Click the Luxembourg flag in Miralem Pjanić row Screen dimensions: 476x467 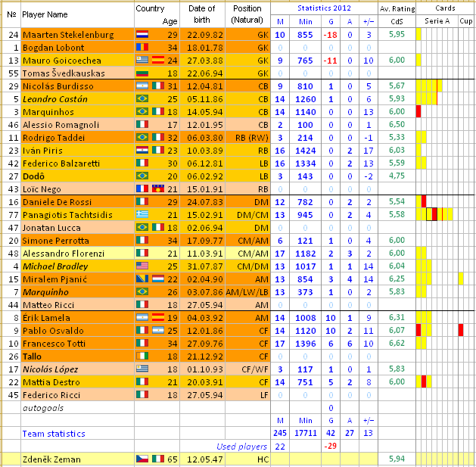[x=158, y=279]
